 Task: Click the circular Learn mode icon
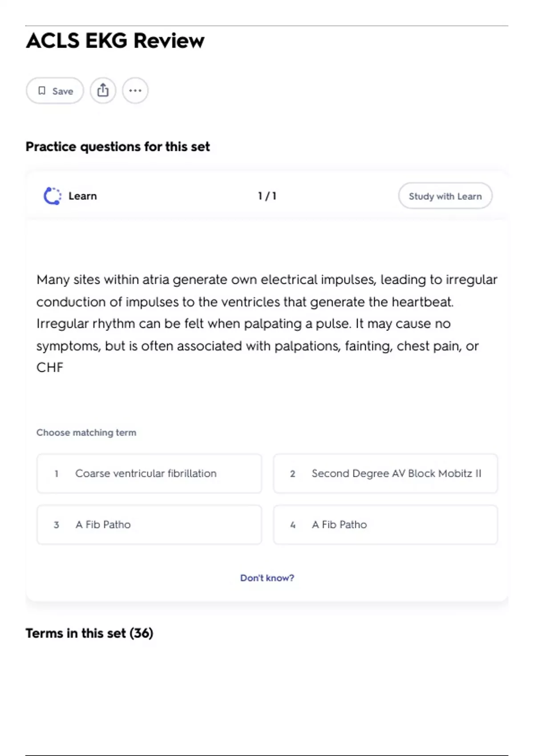coord(53,196)
